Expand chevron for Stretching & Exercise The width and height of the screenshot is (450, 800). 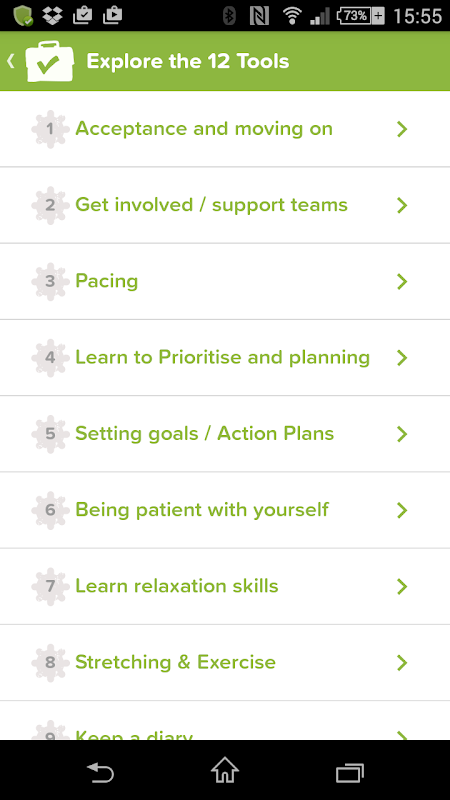click(402, 662)
